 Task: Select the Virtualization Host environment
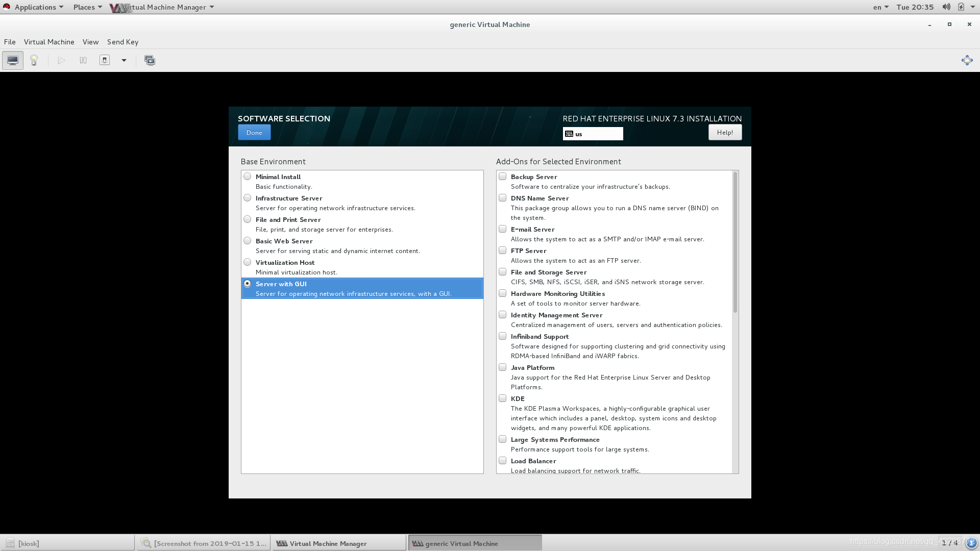pos(247,262)
